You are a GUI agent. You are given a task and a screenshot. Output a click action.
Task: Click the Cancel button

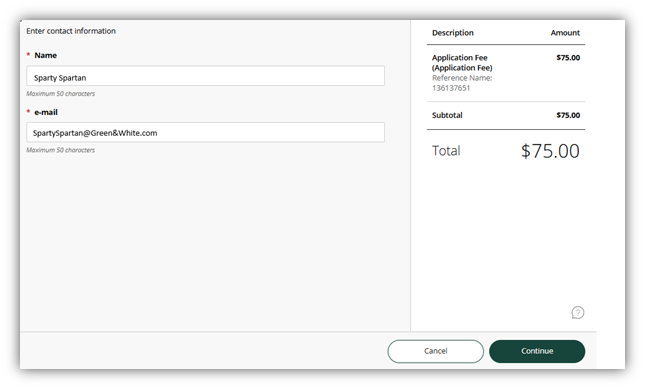pos(436,351)
